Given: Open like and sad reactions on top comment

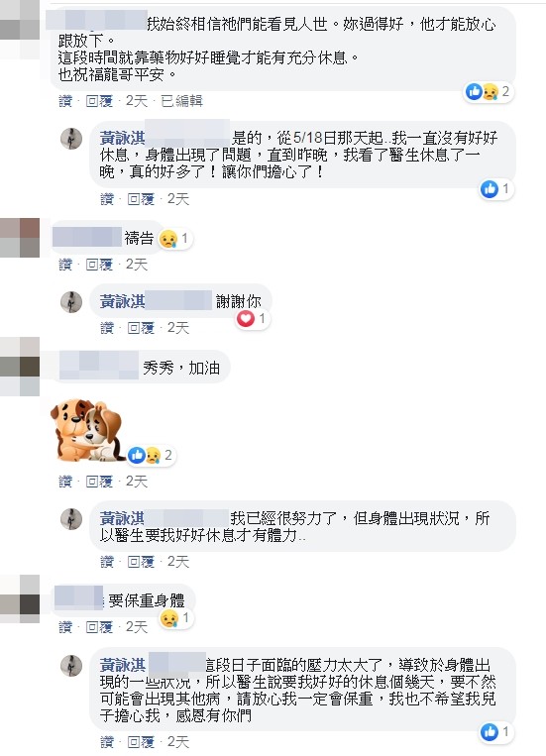Looking at the screenshot, I should [x=489, y=91].
